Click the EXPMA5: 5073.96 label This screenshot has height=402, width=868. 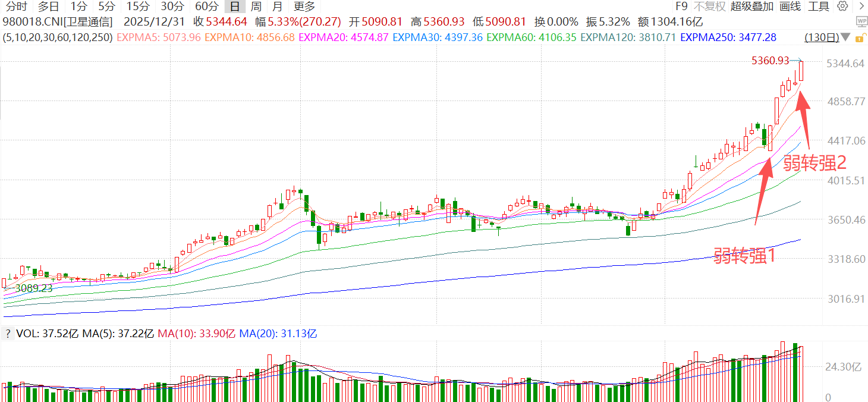click(x=159, y=37)
